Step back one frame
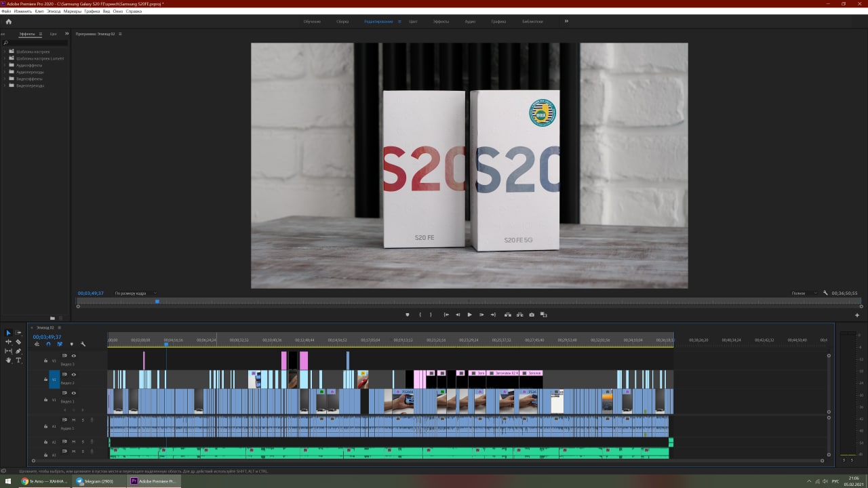Screen dimensions: 868x488 [458, 314]
